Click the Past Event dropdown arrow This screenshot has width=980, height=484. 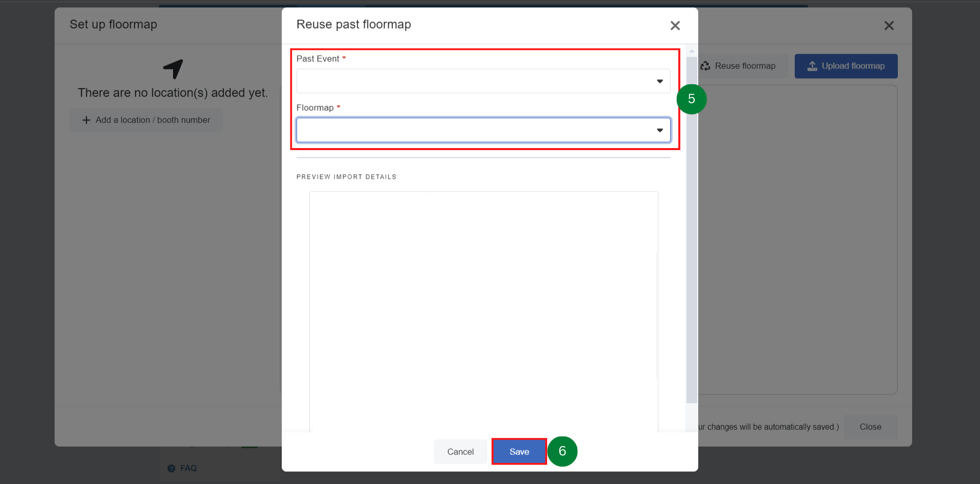(x=659, y=81)
